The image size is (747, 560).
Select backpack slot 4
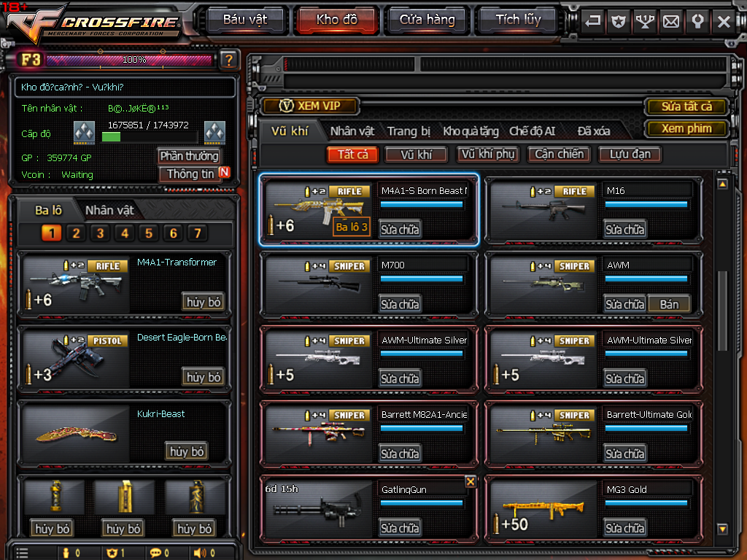(x=124, y=233)
